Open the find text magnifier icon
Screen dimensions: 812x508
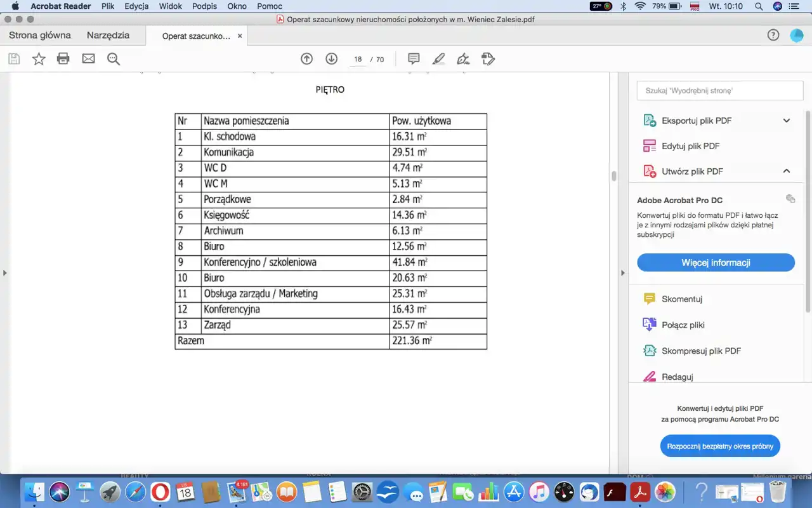114,59
